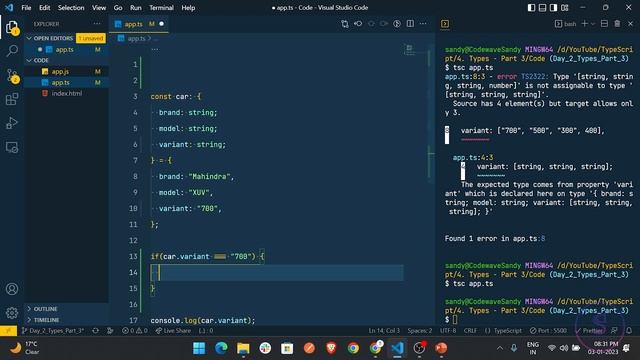
Task: Open the Edit menu
Action: pos(44,8)
